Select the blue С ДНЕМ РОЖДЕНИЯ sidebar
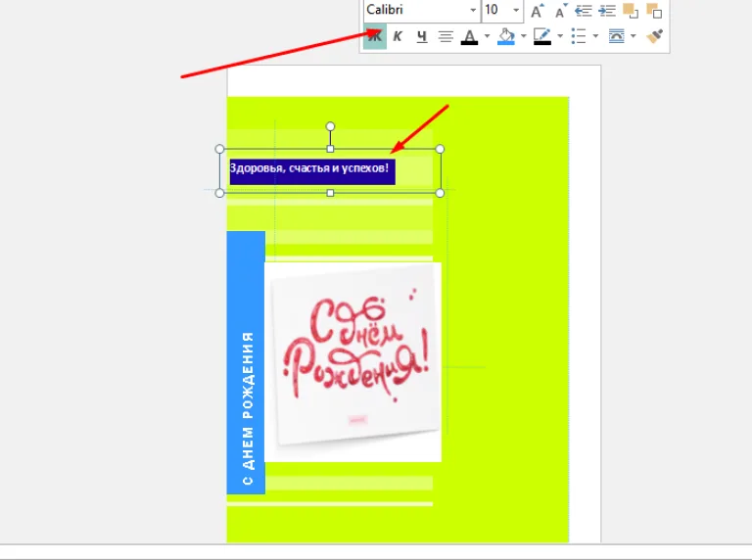Screen dimensions: 752x560 pyautogui.click(x=246, y=362)
